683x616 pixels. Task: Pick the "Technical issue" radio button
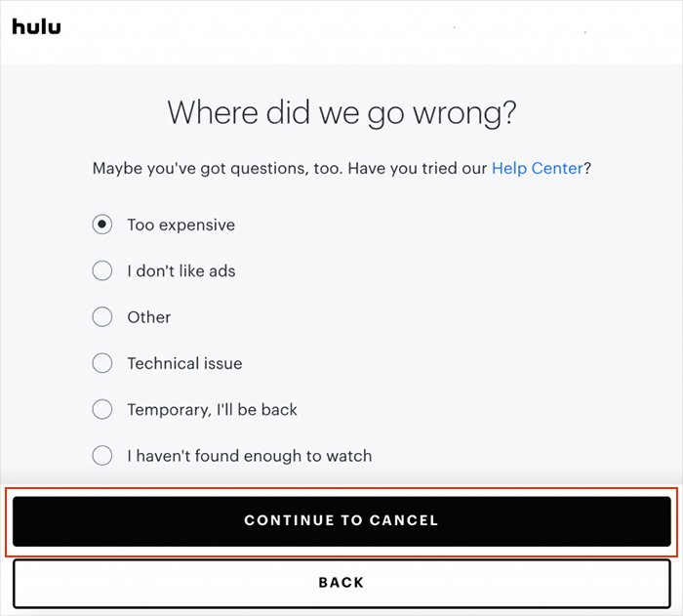pos(102,363)
